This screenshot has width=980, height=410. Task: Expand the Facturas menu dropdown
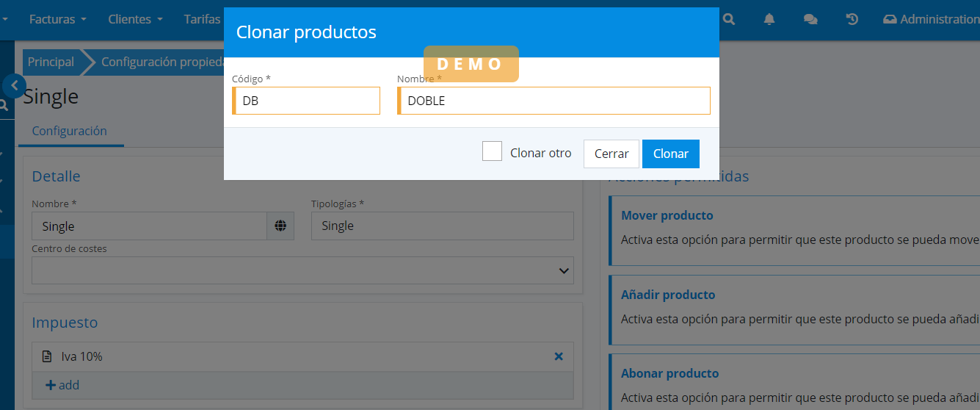[57, 20]
